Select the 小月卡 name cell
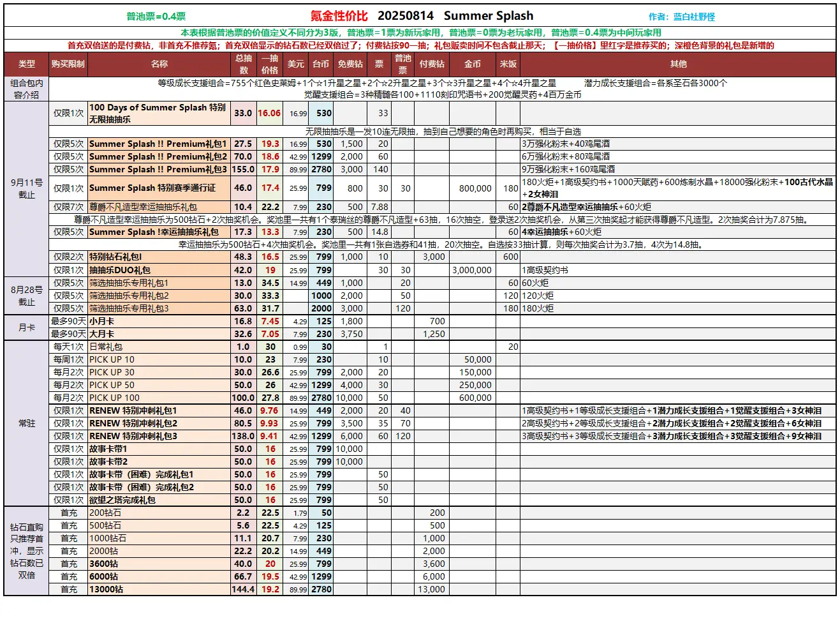This screenshot has width=840, height=623. (102, 321)
